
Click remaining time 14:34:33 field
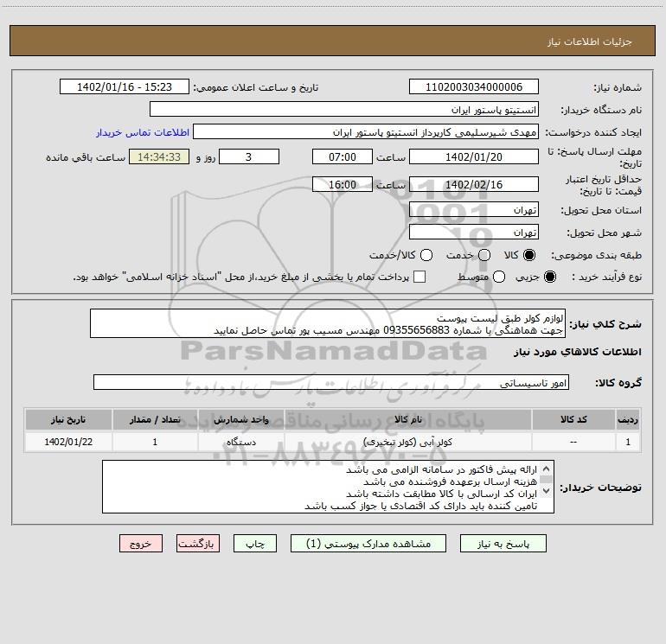pyautogui.click(x=159, y=156)
